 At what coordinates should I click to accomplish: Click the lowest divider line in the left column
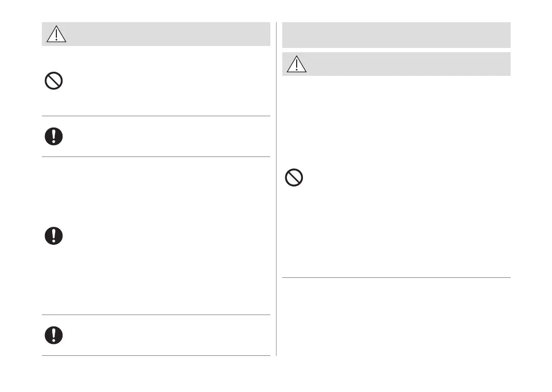point(156,355)
